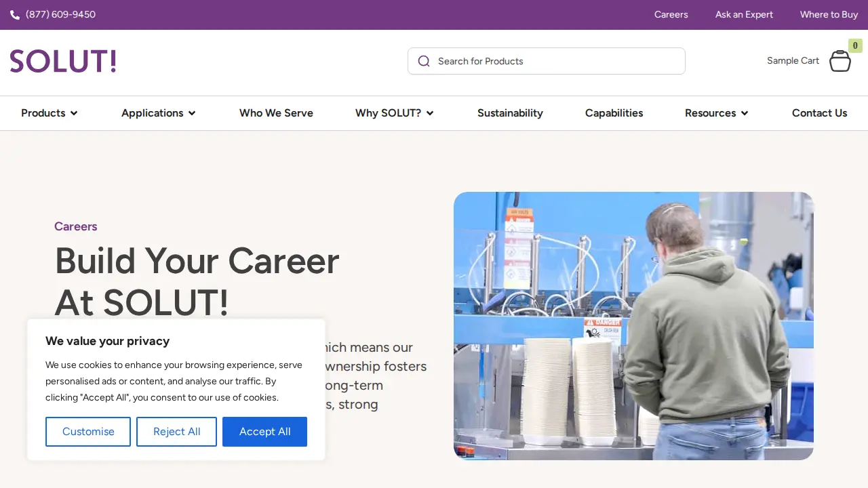The height and width of the screenshot is (488, 868).
Task: Expand the Applications menu chevron
Action: point(192,113)
